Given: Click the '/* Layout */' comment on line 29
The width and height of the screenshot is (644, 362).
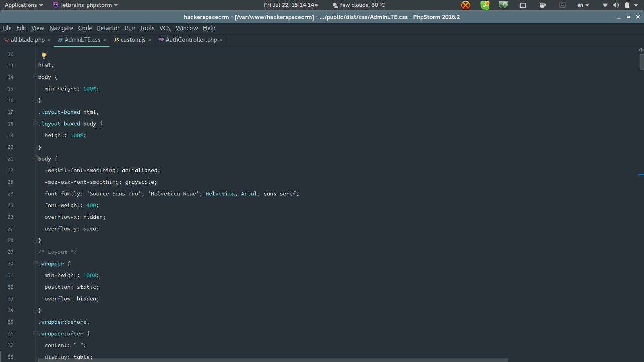Looking at the screenshot, I should [57, 252].
